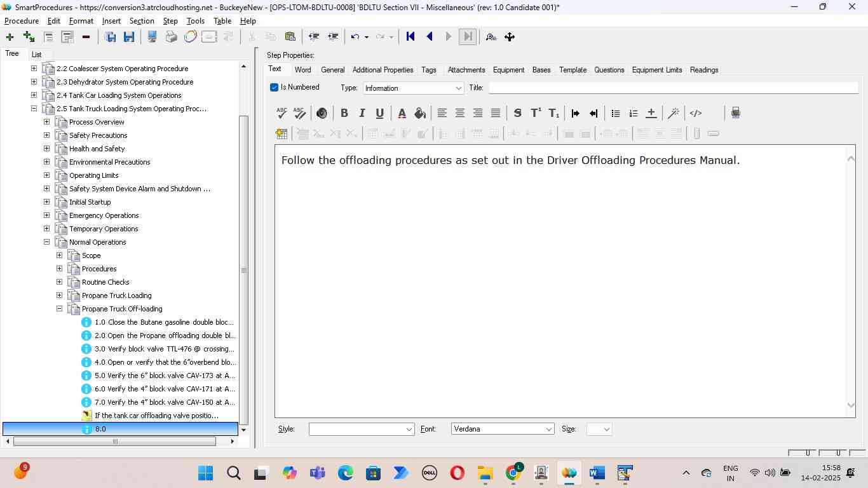Open the Font dropdown showing Verdana

[x=503, y=430]
